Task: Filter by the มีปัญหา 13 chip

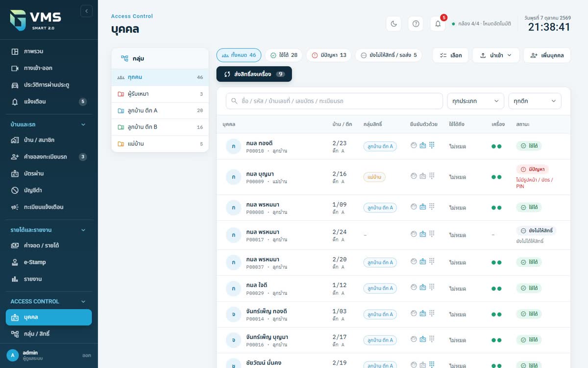Action: click(329, 55)
